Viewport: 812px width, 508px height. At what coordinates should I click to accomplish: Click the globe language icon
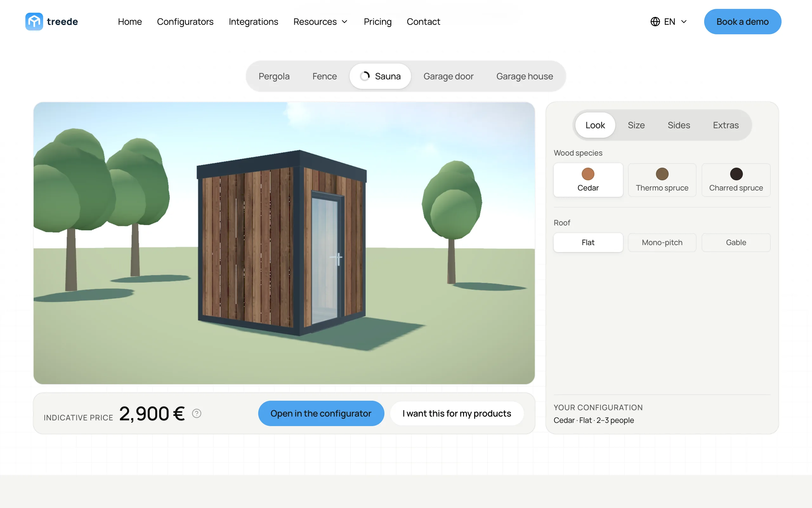pos(655,22)
